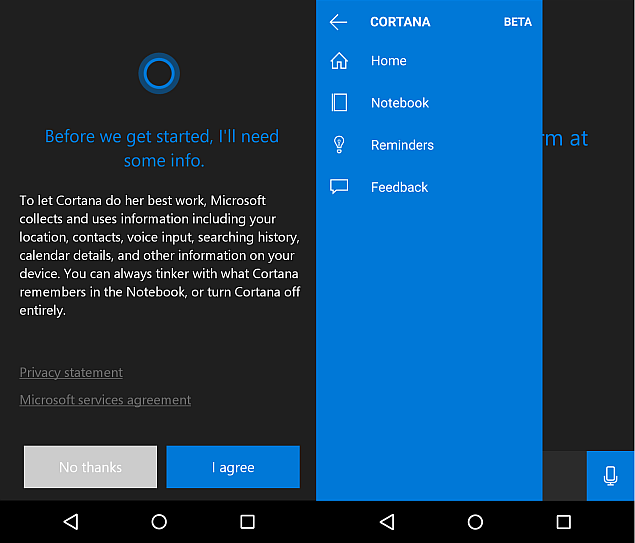Click the Feedback speech bubble icon

pyautogui.click(x=339, y=187)
